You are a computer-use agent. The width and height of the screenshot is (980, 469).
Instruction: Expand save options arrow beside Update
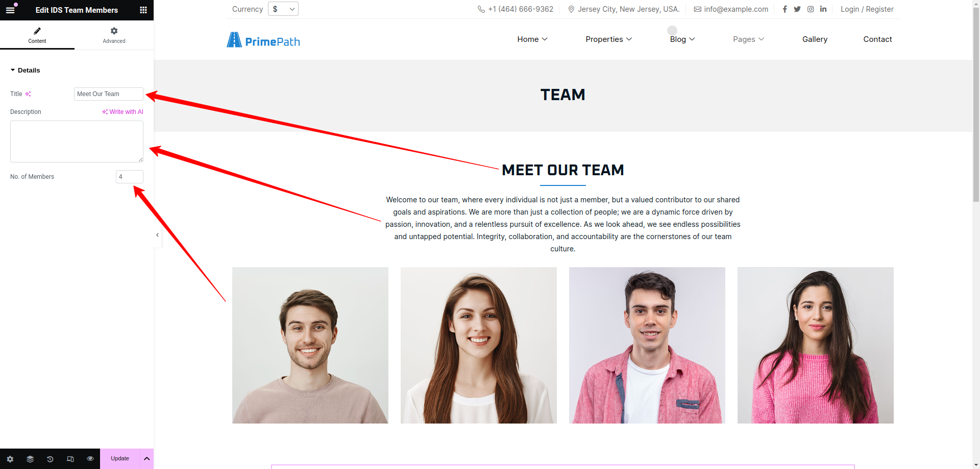[146, 459]
